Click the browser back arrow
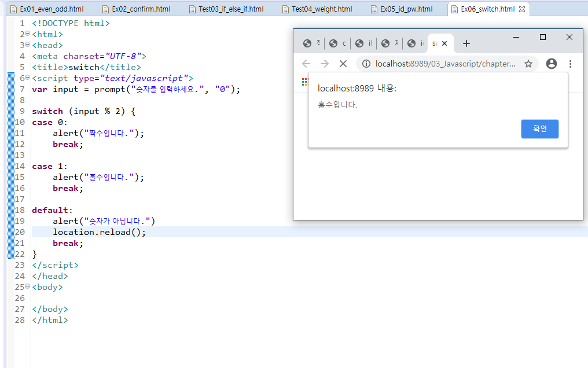The height and width of the screenshot is (368, 588). 306,64
